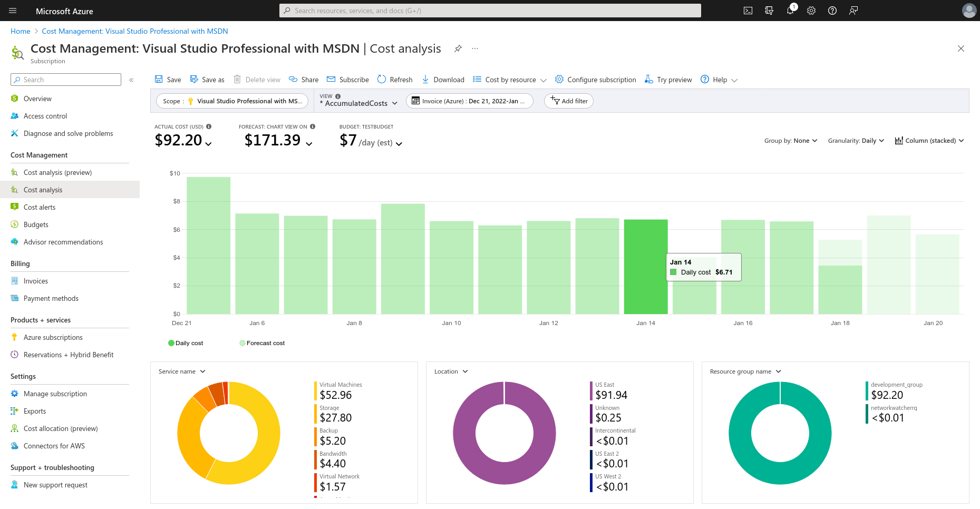Open Exports in Settings
The height and width of the screenshot is (509, 980).
pos(35,411)
